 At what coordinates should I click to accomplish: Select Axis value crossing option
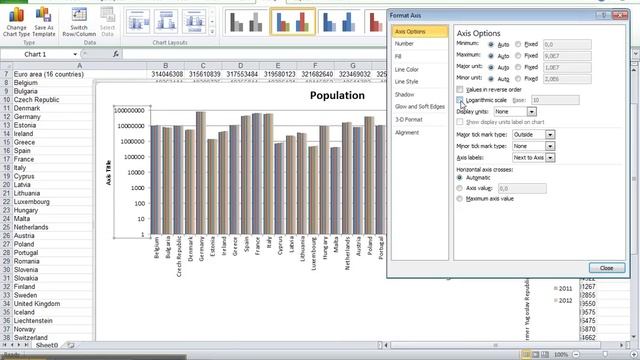pos(460,188)
